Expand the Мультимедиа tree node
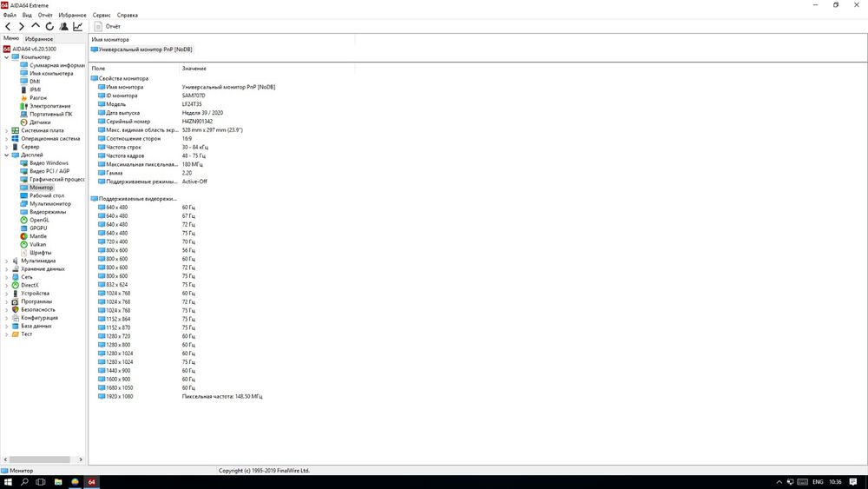 point(7,261)
